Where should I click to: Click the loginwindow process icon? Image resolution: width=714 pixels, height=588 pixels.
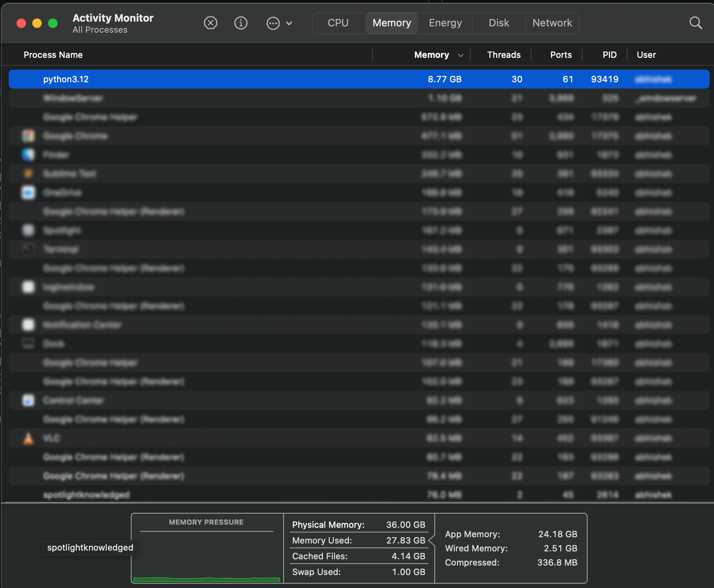[28, 287]
